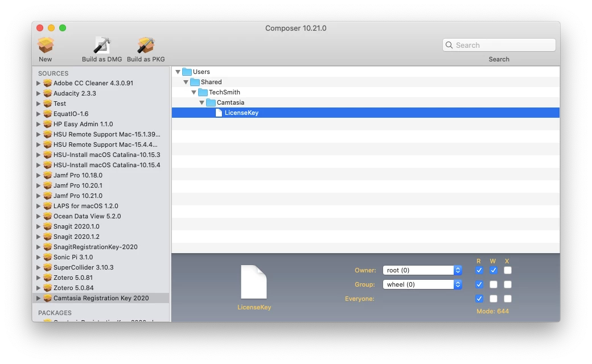Click the Snagit 2020.1.2 package icon
The image size is (592, 364).
point(47,237)
